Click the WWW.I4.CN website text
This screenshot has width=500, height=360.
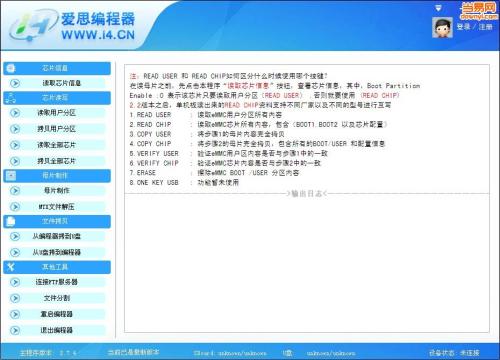tap(98, 35)
